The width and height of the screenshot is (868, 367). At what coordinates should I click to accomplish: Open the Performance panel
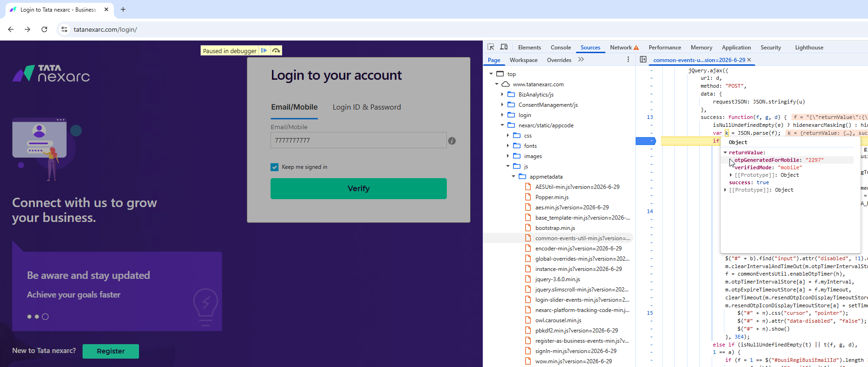coord(665,48)
